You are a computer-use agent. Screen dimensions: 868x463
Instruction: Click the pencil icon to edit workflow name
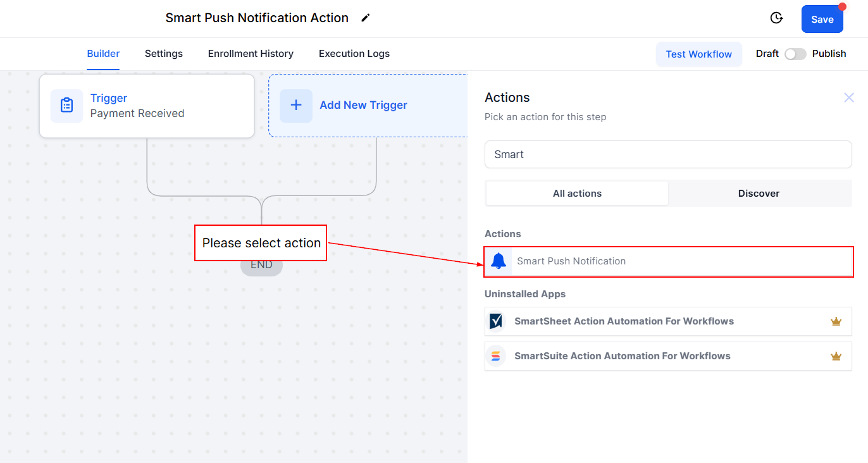[x=365, y=18]
